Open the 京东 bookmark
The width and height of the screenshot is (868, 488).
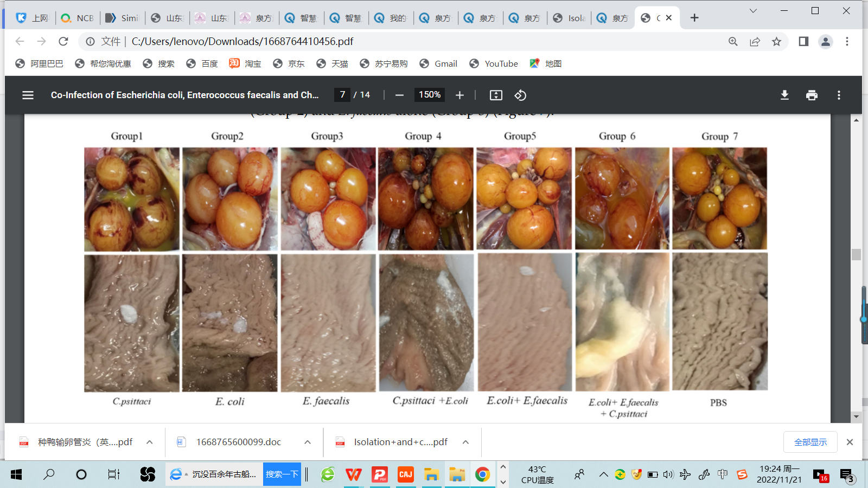coord(289,63)
